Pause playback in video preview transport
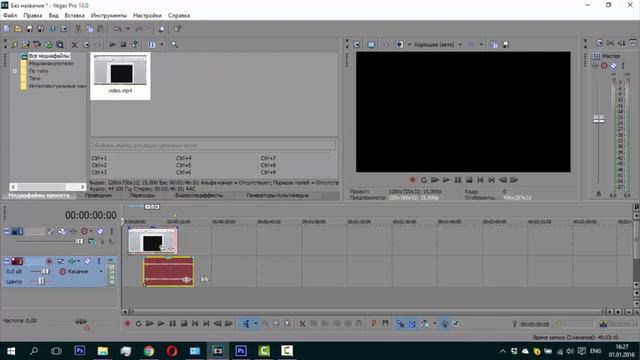The width and height of the screenshot is (640, 360). click(x=458, y=180)
